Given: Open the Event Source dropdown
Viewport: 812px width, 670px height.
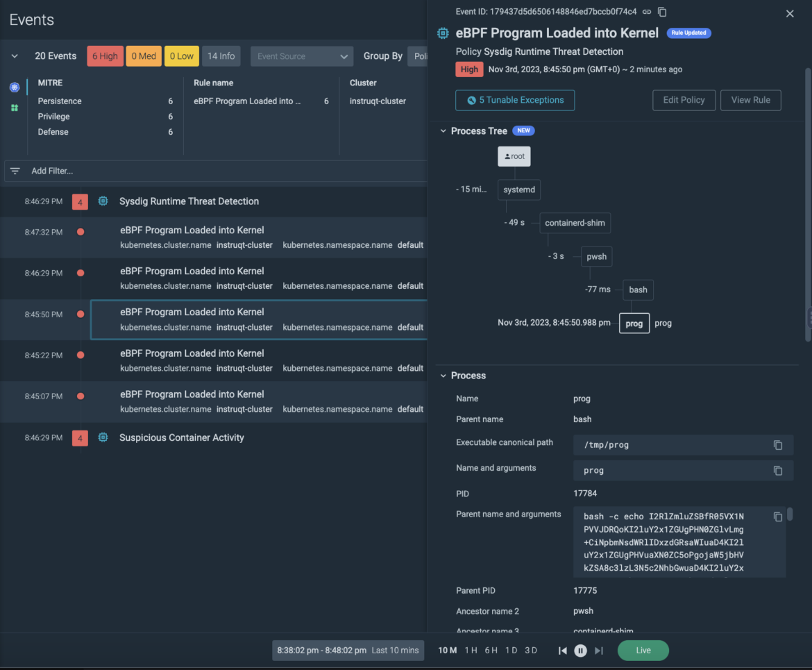Looking at the screenshot, I should point(302,56).
